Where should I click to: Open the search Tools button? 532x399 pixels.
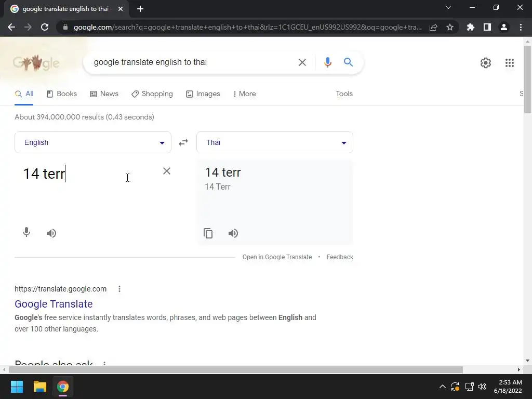[x=344, y=94]
